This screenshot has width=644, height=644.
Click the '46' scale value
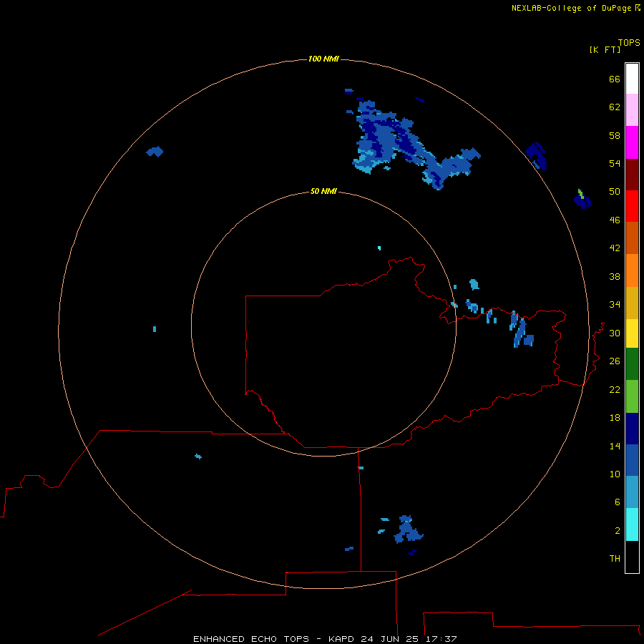pyautogui.click(x=615, y=220)
